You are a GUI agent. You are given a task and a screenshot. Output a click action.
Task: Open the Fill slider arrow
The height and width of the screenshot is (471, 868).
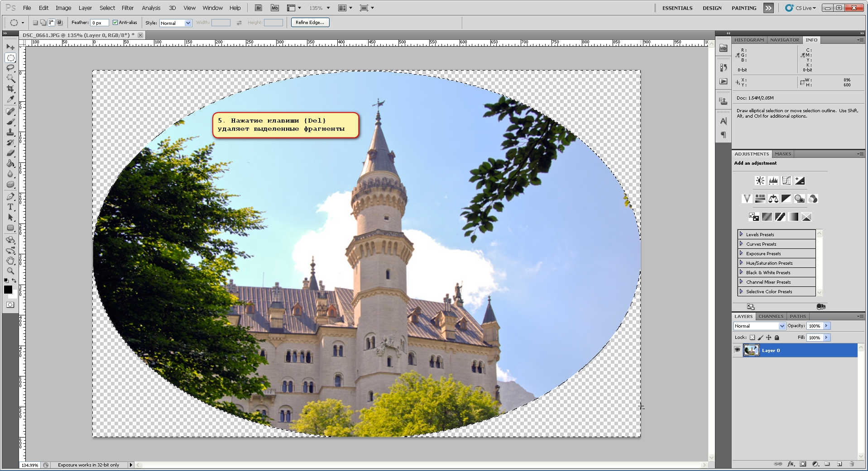(826, 338)
